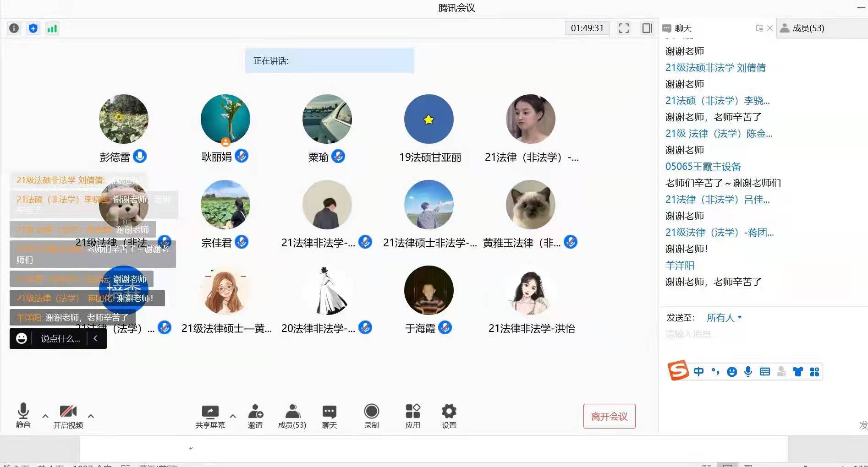Click the meeting info icon
The image size is (868, 467).
click(x=14, y=28)
